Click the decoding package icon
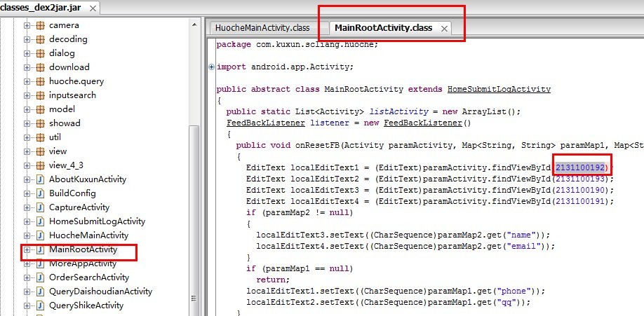Viewport: 644px width, 316px height. click(x=40, y=39)
